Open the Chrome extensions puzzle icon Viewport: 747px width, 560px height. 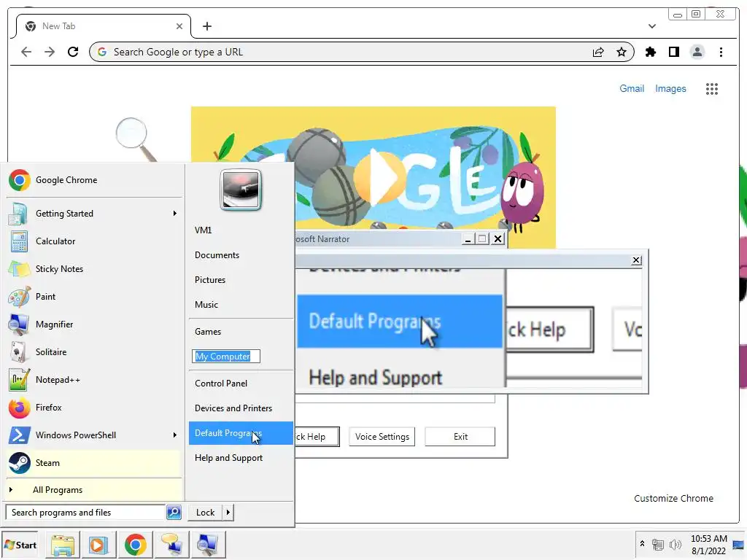click(x=650, y=52)
